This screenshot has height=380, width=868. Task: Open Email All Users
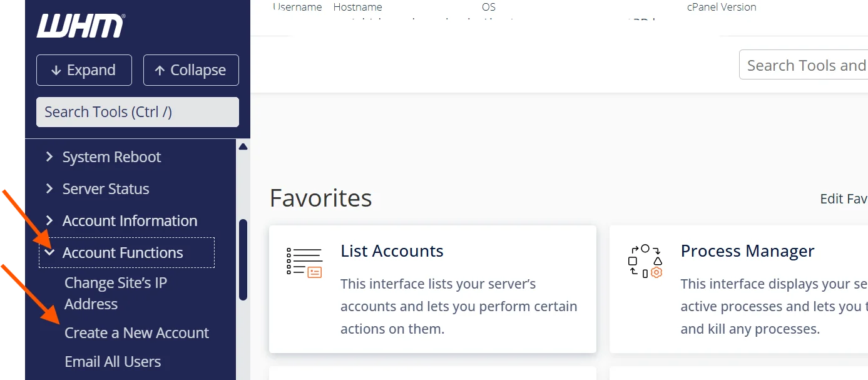[112, 361]
